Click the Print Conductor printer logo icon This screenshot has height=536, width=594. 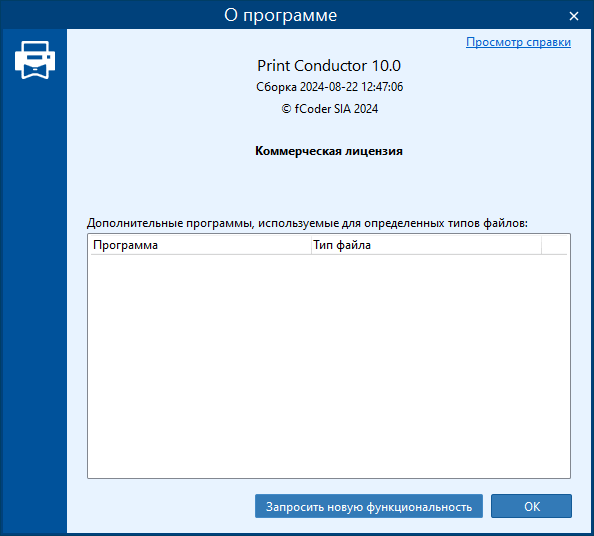pos(35,60)
